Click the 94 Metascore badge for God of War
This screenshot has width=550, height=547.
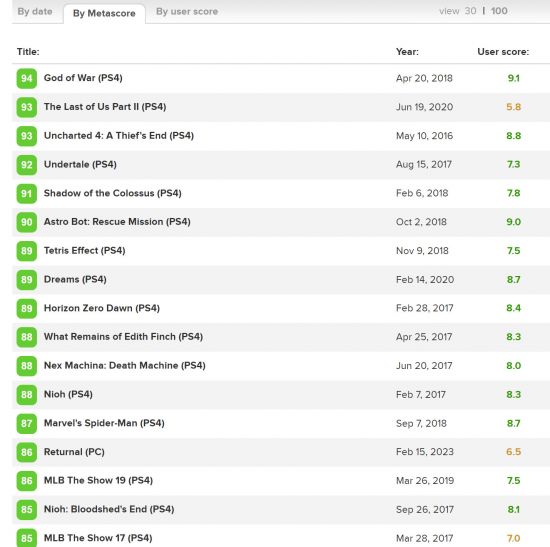(27, 78)
